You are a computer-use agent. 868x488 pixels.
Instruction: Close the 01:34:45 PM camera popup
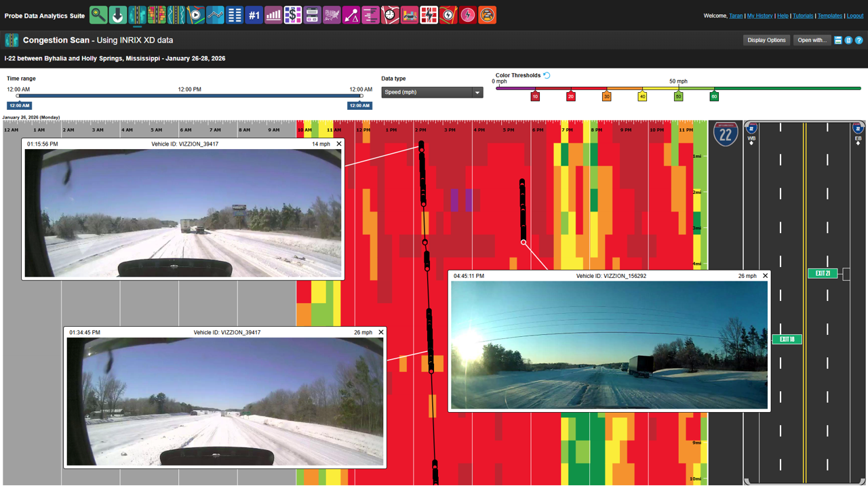[x=381, y=332]
